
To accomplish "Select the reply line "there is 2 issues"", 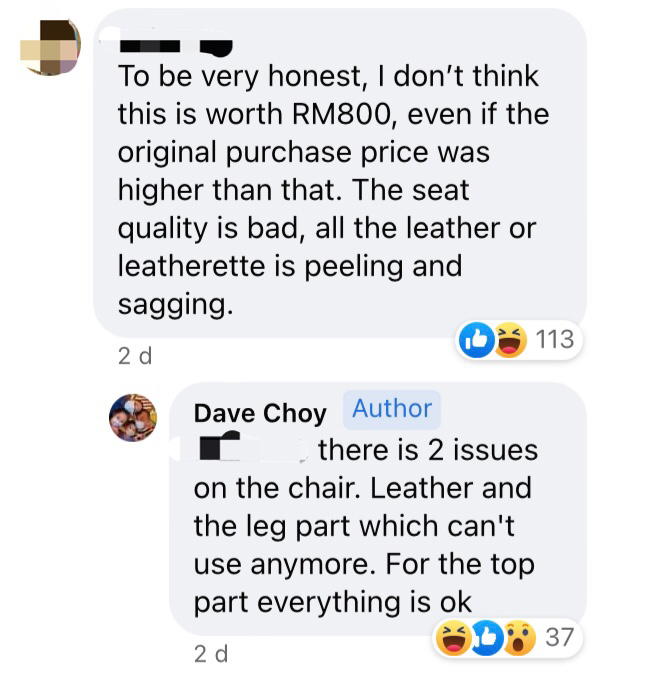I will 428,450.
